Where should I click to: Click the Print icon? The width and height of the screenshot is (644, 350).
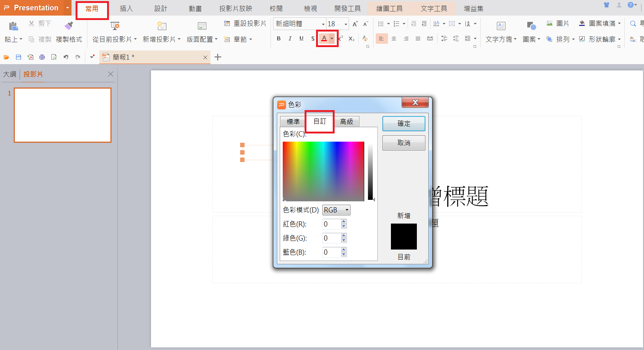click(42, 57)
